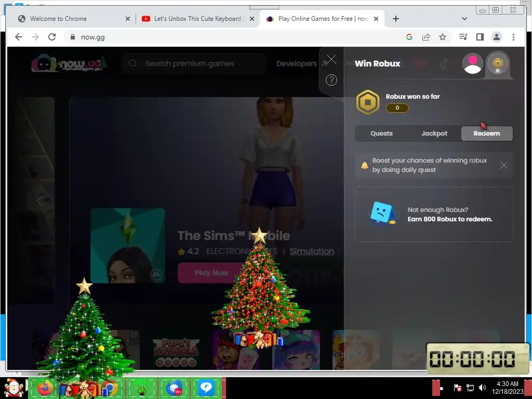The width and height of the screenshot is (532, 399).
Task: Open the media control playlist icon
Action: click(x=463, y=37)
